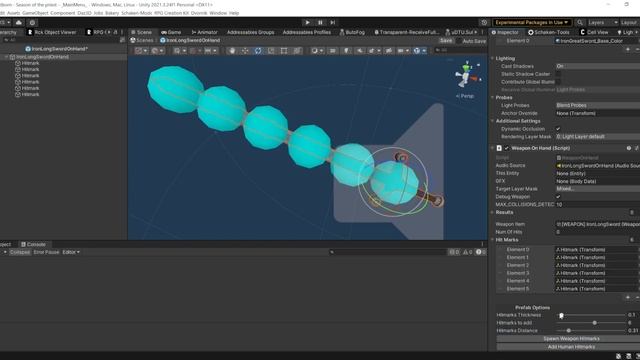
Task: Open the settings gear beside cloud icon
Action: click(32, 22)
